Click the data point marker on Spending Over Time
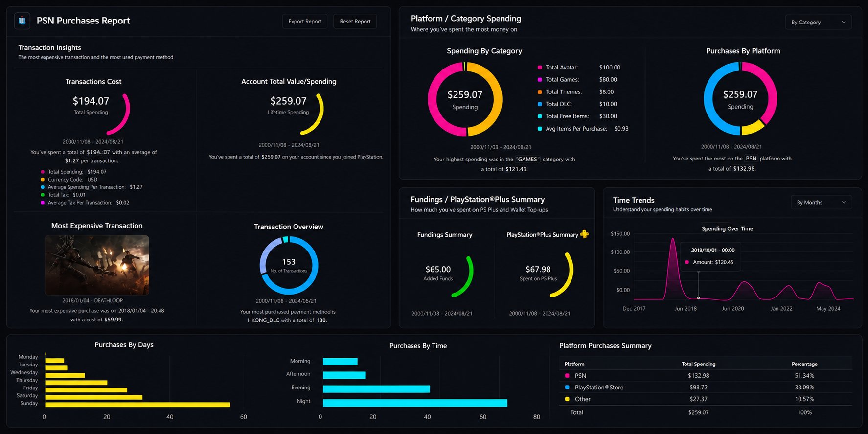The width and height of the screenshot is (868, 434). click(x=698, y=298)
